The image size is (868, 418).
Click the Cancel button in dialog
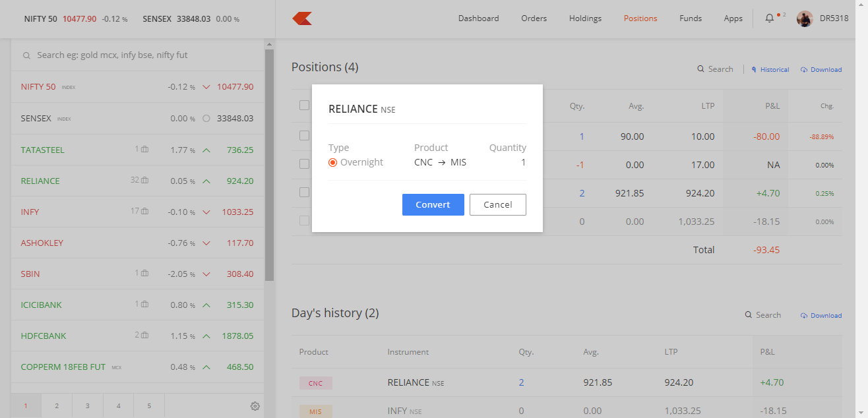(x=498, y=204)
